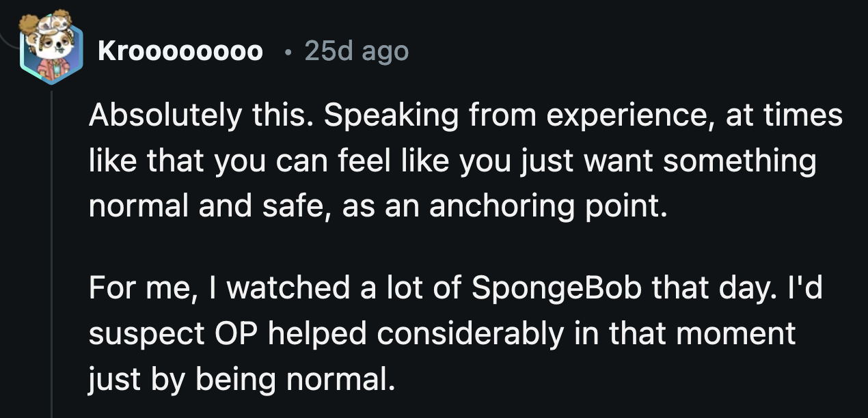This screenshot has width=868, height=418.
Task: Open the '25d ago' comment permalink
Action: click(x=356, y=51)
